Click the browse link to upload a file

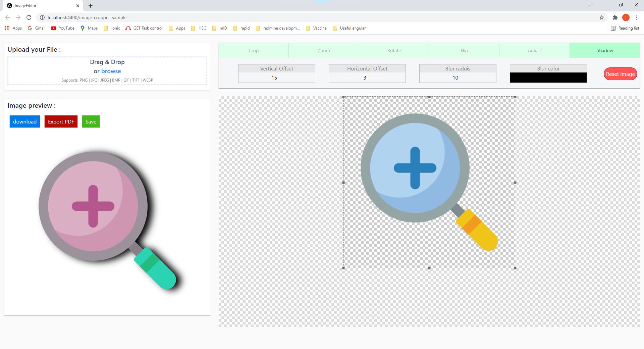[x=111, y=71]
